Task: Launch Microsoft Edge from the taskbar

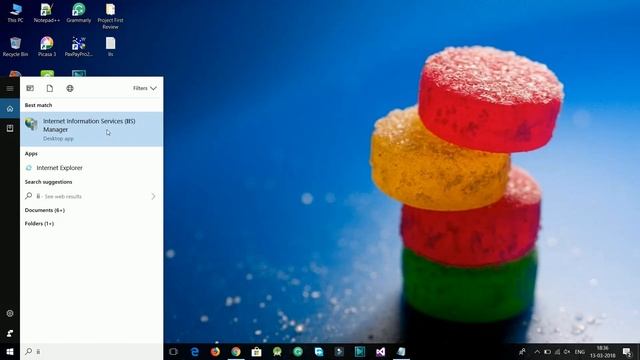Action: point(195,351)
